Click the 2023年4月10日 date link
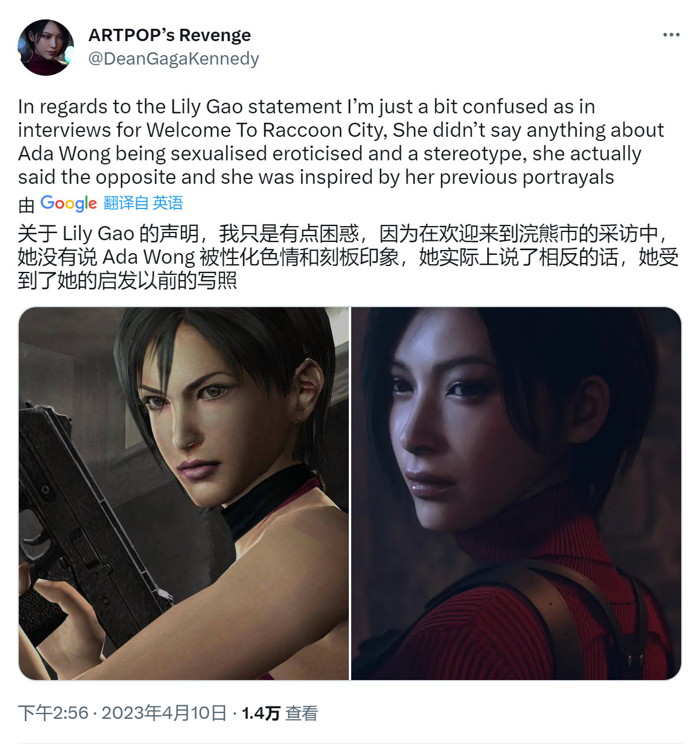700x747 pixels. tap(164, 713)
